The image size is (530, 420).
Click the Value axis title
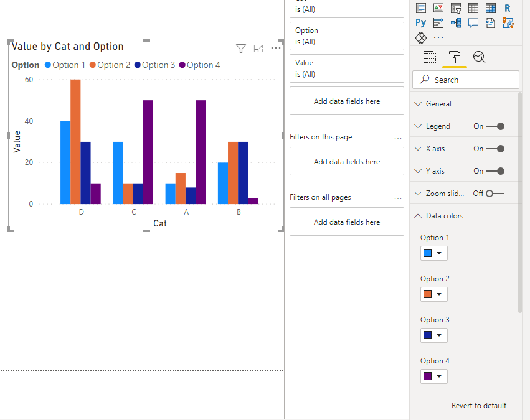pos(17,142)
